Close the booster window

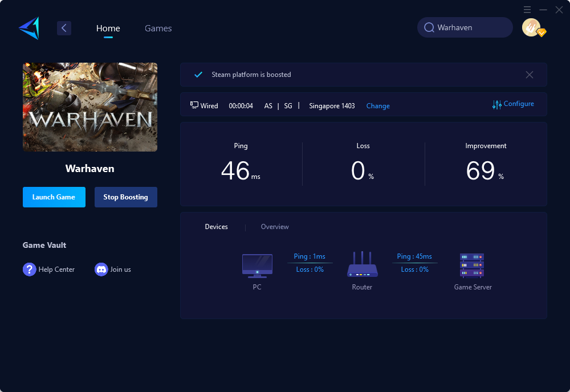coord(559,10)
